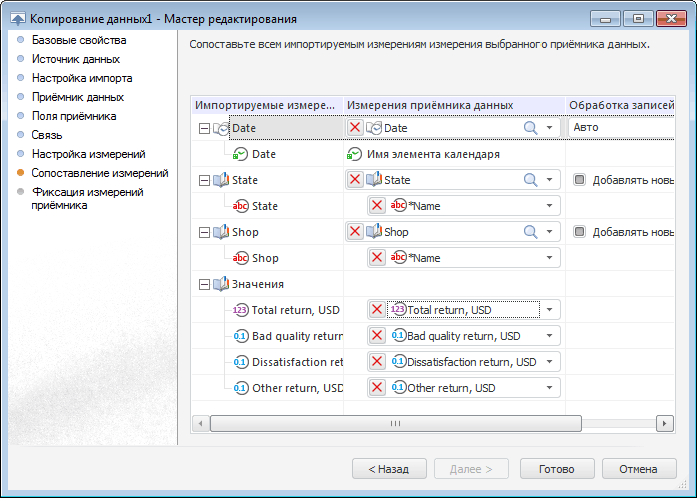Image resolution: width=697 pixels, height=498 pixels.
Task: Open the Dissatisfaction return, USD dropdown
Action: coord(549,362)
